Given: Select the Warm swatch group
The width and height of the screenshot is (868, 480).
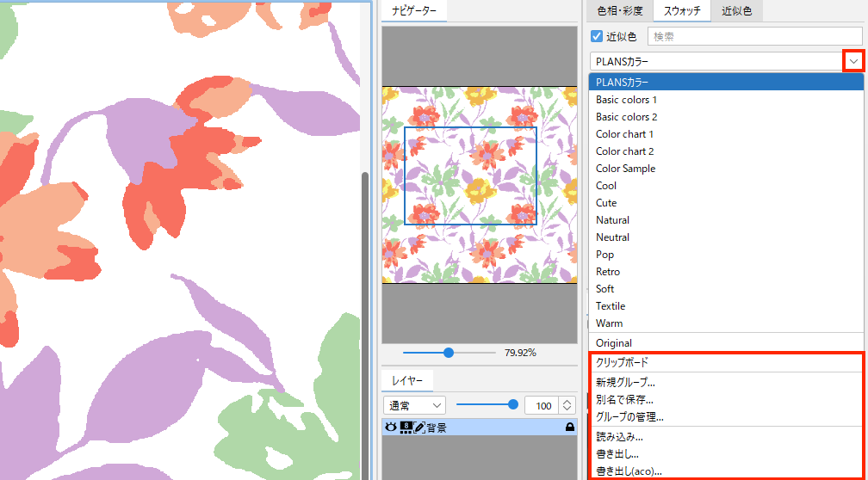Looking at the screenshot, I should (726, 323).
